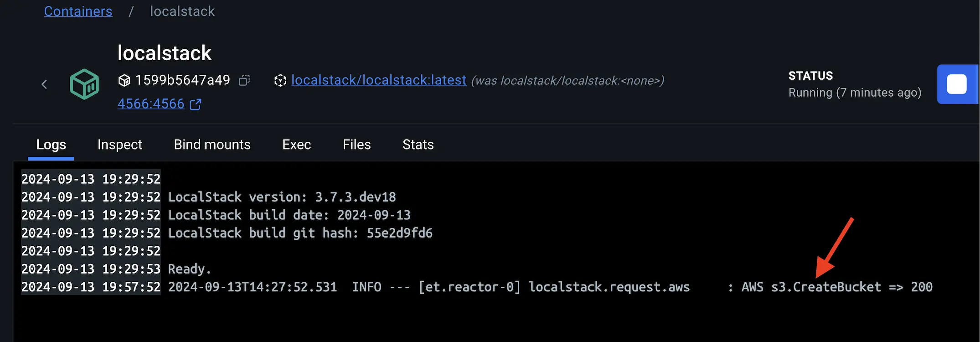980x342 pixels.
Task: Select the Logs tab
Action: pyautogui.click(x=51, y=145)
